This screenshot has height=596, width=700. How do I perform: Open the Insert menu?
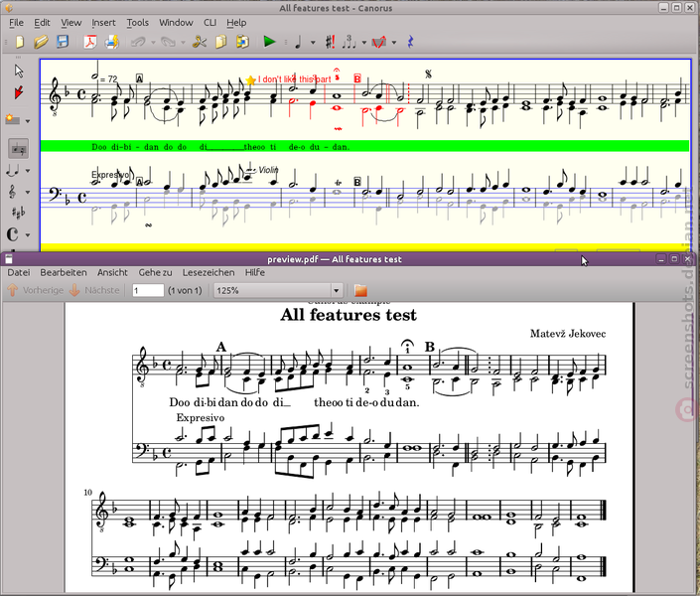tap(103, 22)
